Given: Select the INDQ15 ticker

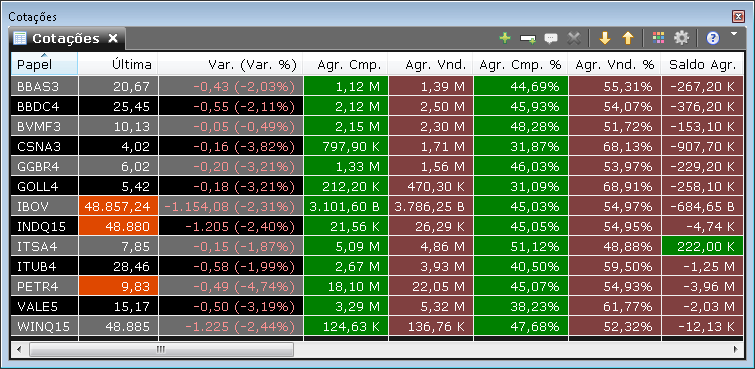Looking at the screenshot, I should coord(41,226).
